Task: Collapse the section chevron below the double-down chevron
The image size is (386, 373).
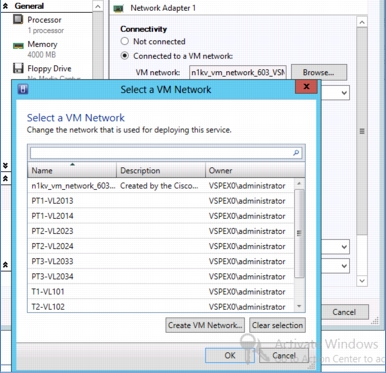Action: tap(5, 178)
